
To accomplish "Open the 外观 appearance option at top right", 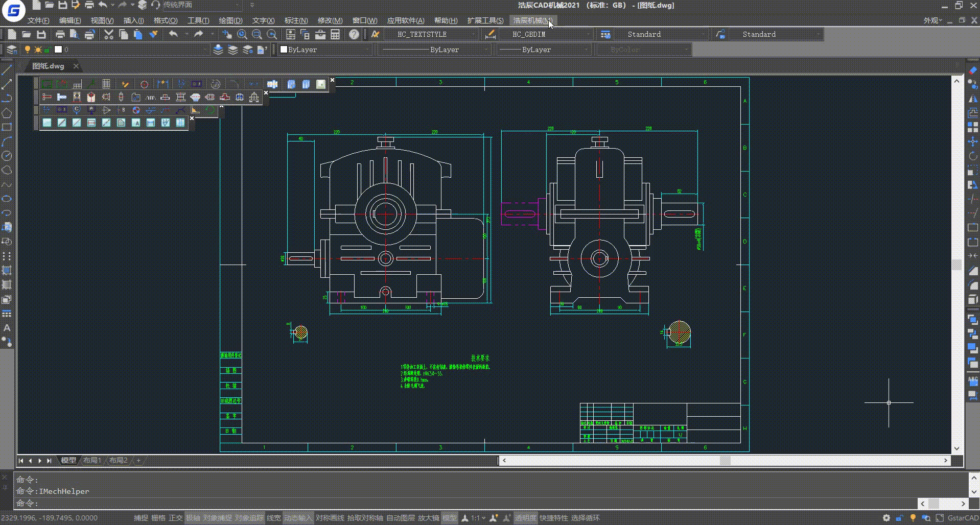I will pyautogui.click(x=932, y=20).
